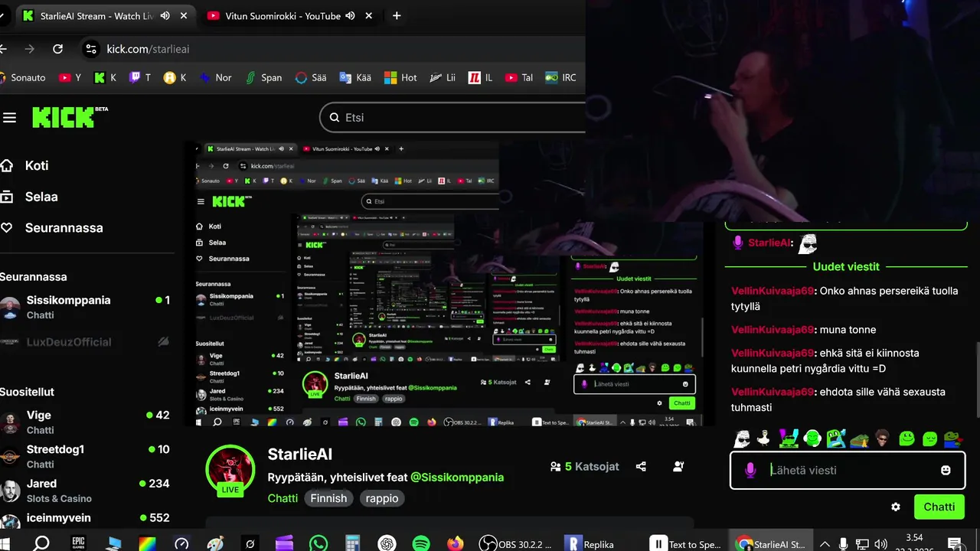The height and width of the screenshot is (551, 980).
Task: Select the Finnish tag
Action: [x=328, y=498]
